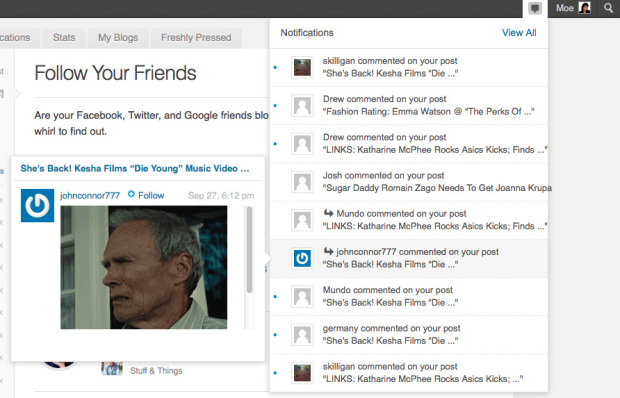Open She's Back! Kesha Films post title link

[135, 169]
